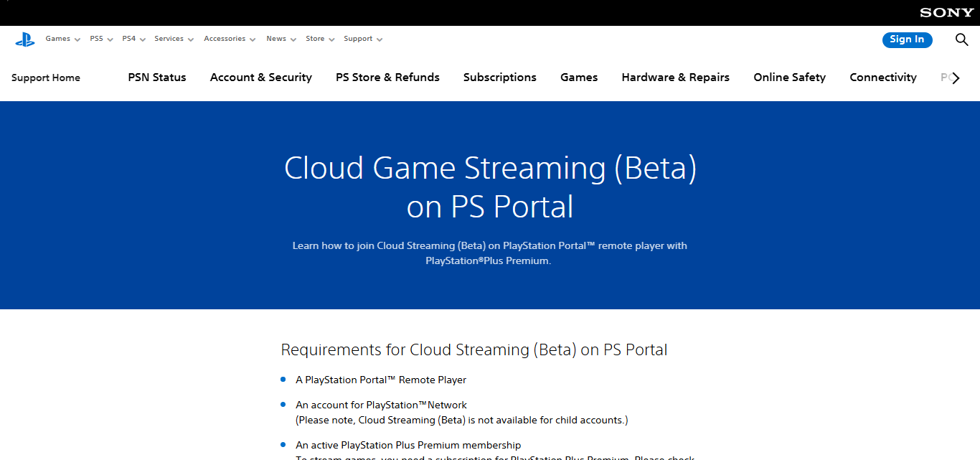Go to Support Home
Image resolution: width=980 pixels, height=460 pixels.
(x=46, y=78)
